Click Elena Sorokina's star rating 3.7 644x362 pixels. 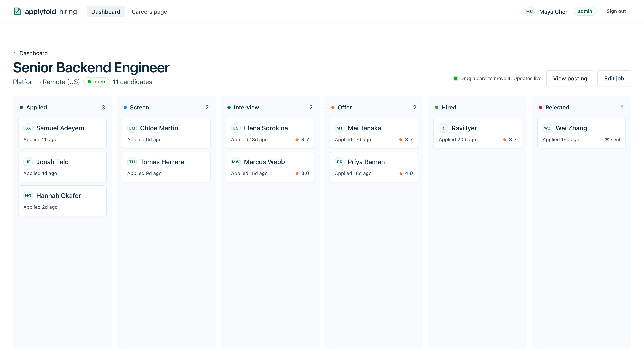coord(302,139)
